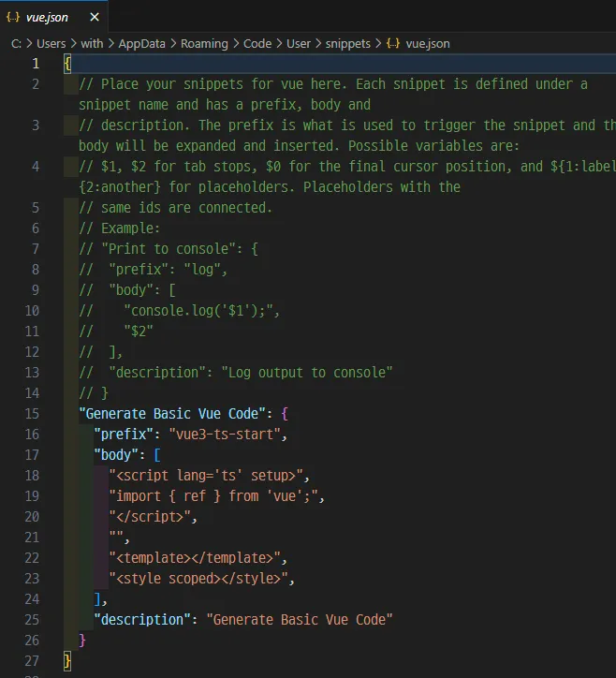
Task: Click the text 'snippet name and has a prefix'
Action: point(186,105)
